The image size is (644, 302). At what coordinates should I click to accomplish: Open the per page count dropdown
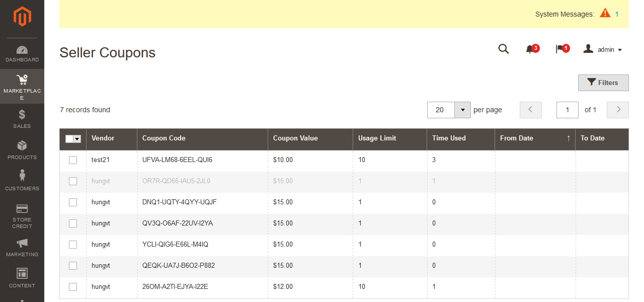click(462, 110)
